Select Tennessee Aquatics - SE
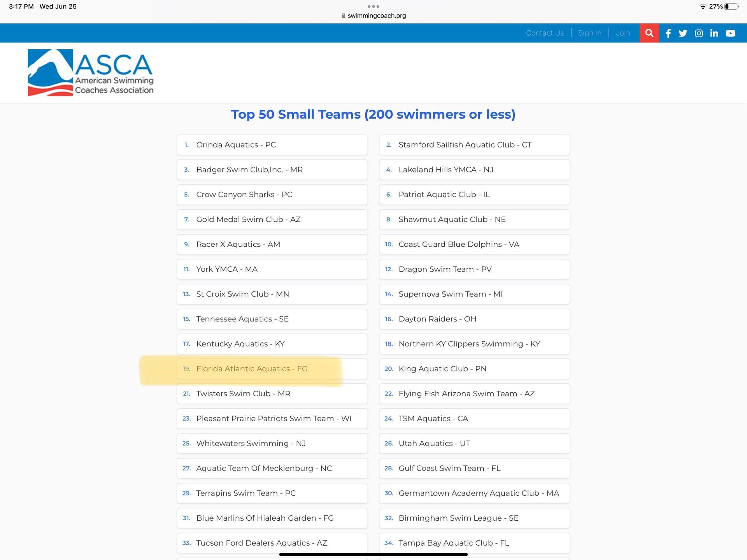The width and height of the screenshot is (747, 560). point(272,319)
